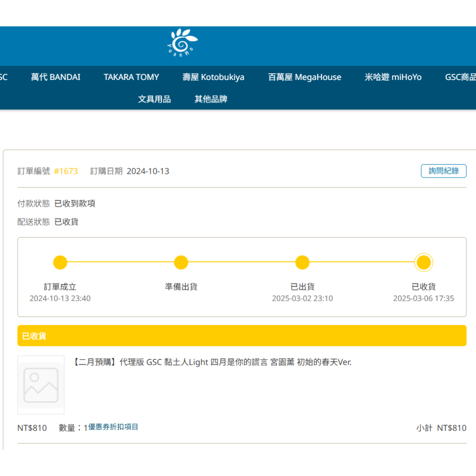
Task: Click the NT$810 price beside 數量
Action: [32, 428]
